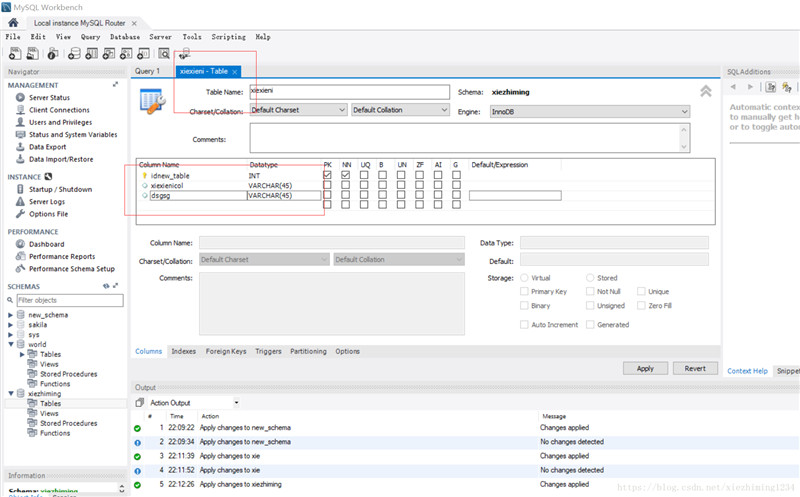Switch to the Query 1 tab
The image size is (800, 497).
pos(148,71)
